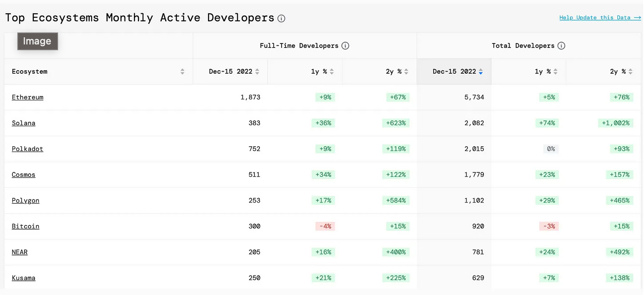Image resolution: width=644 pixels, height=295 pixels.
Task: Click Solana +36% full-time badge
Action: click(323, 123)
